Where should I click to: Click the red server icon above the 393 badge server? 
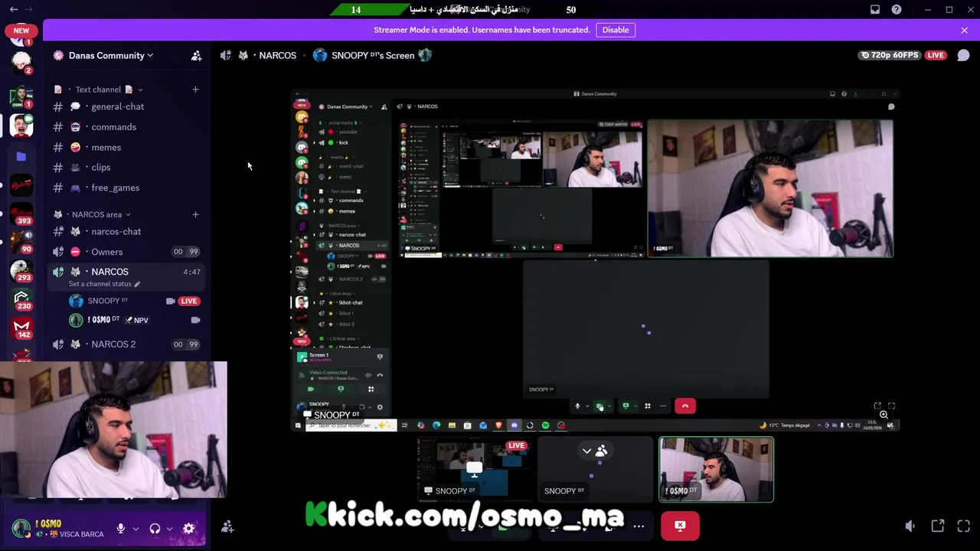click(21, 184)
